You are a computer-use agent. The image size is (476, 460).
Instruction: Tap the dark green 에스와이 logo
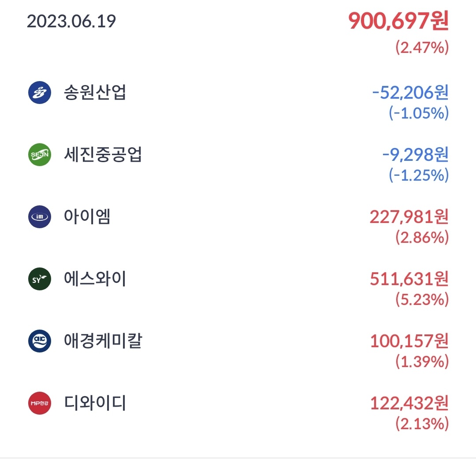pos(40,279)
